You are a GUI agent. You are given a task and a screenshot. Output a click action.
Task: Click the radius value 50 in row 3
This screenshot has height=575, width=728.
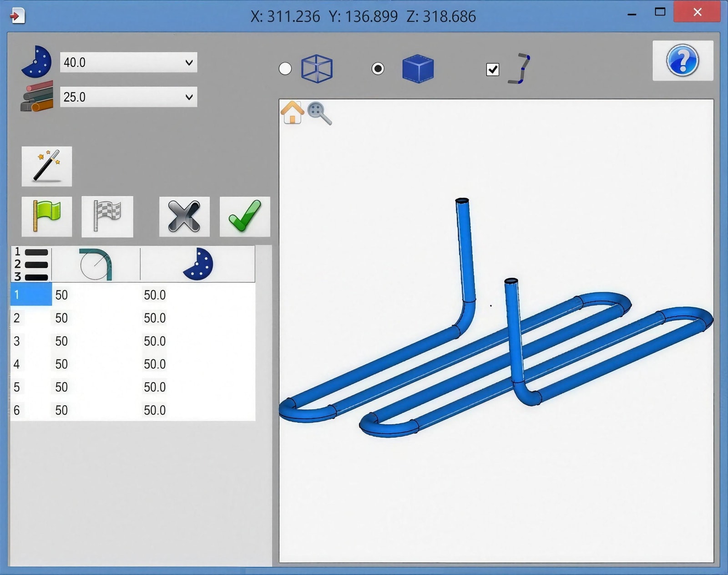61,341
